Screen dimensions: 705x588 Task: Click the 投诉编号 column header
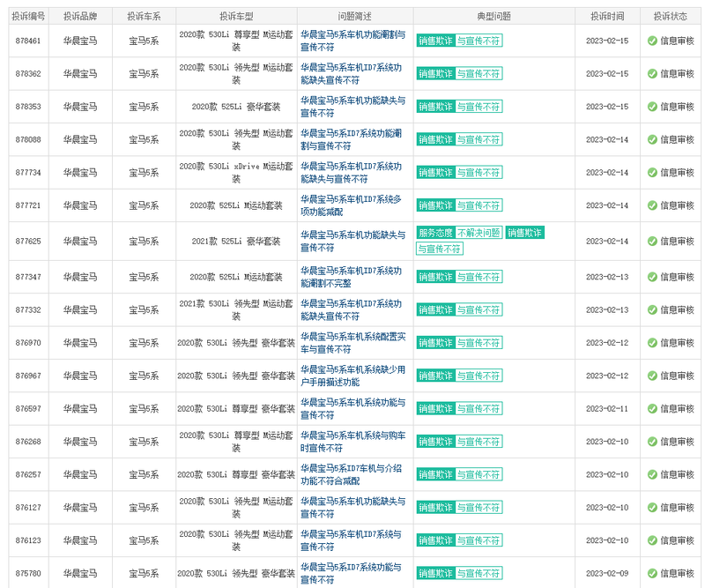coord(28,16)
